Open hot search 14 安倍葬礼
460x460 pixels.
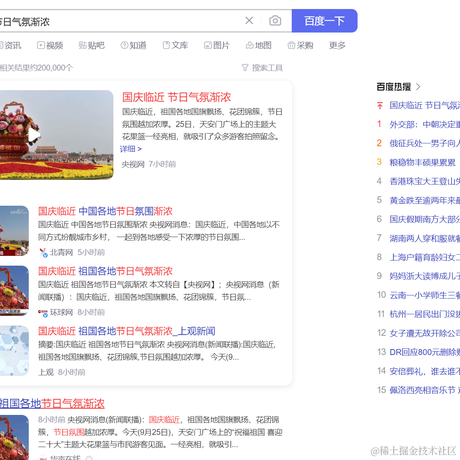425,371
